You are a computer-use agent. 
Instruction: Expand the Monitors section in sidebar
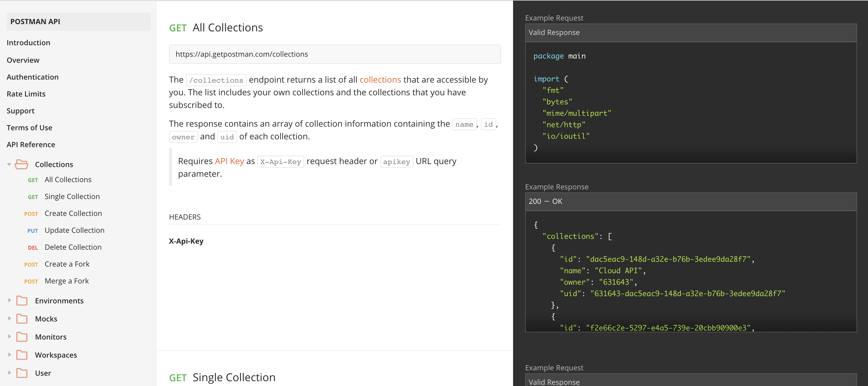point(9,336)
